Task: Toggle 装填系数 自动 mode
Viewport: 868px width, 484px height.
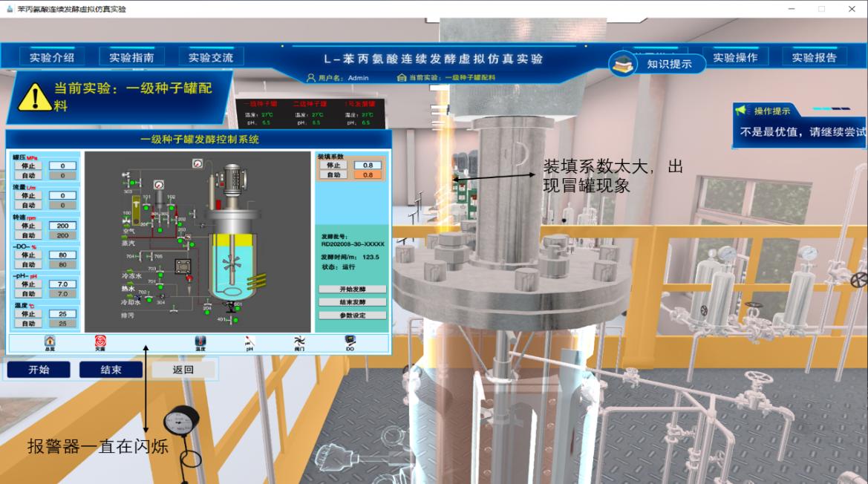Action: coord(333,175)
